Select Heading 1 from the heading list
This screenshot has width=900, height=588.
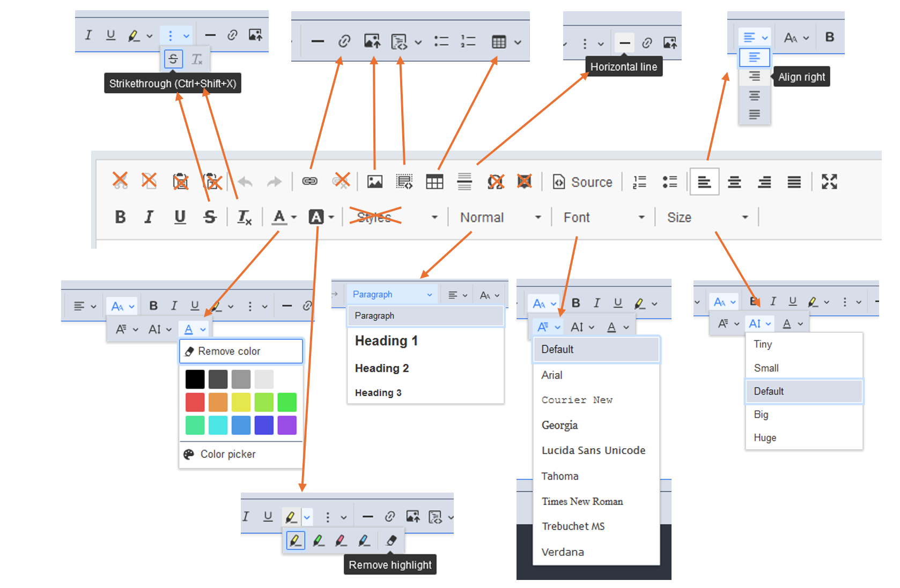pos(386,341)
